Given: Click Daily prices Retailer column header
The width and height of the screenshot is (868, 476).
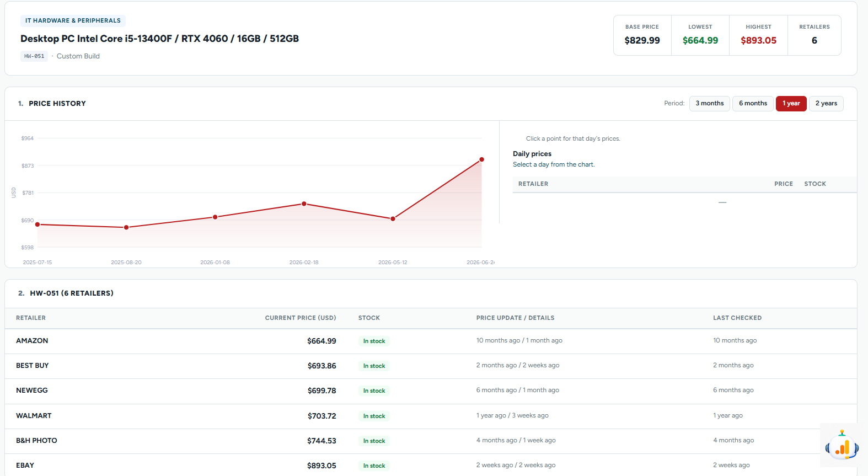Looking at the screenshot, I should tap(533, 184).
